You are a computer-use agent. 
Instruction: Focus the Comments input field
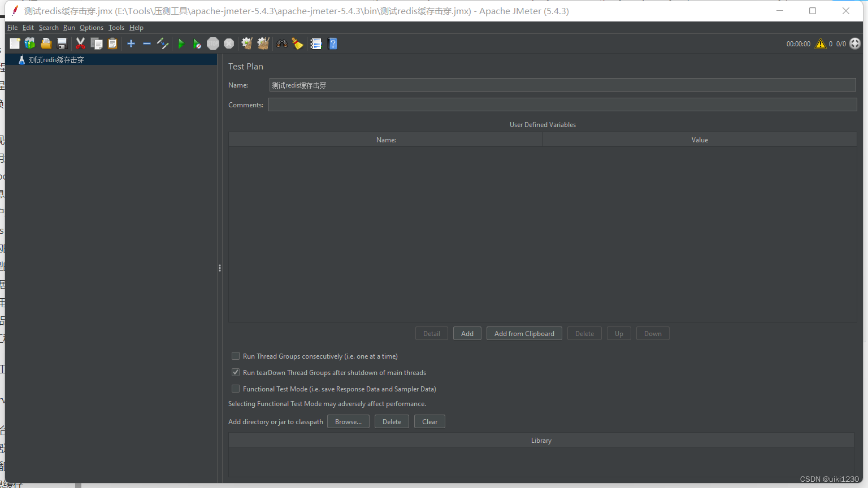click(562, 104)
